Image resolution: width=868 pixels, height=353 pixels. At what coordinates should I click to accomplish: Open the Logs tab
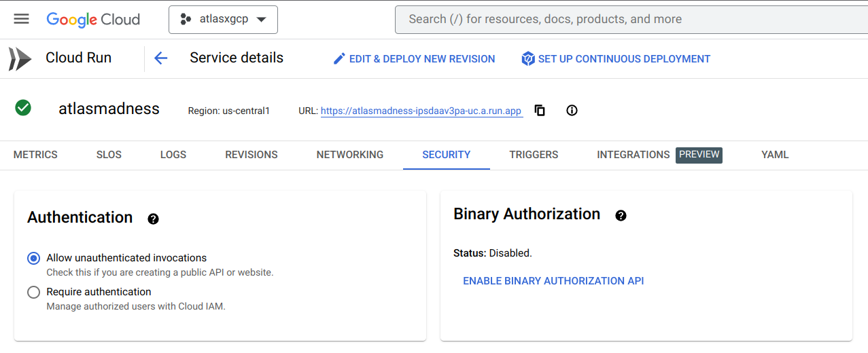coord(173,155)
